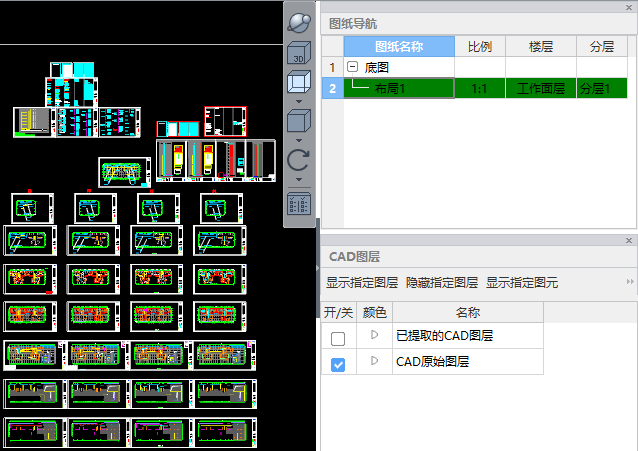The width and height of the screenshot is (638, 451).
Task: Select the 布局1 drawing row
Action: pos(398,89)
